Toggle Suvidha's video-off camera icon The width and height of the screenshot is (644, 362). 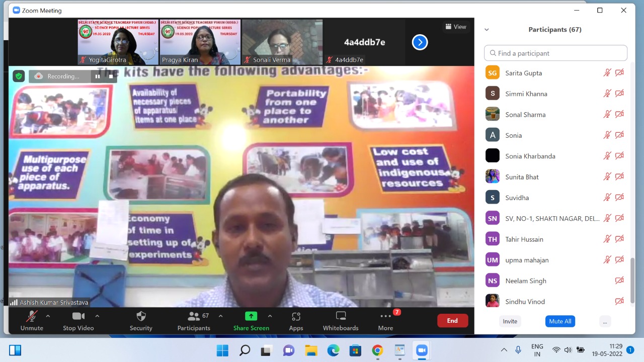pyautogui.click(x=619, y=197)
